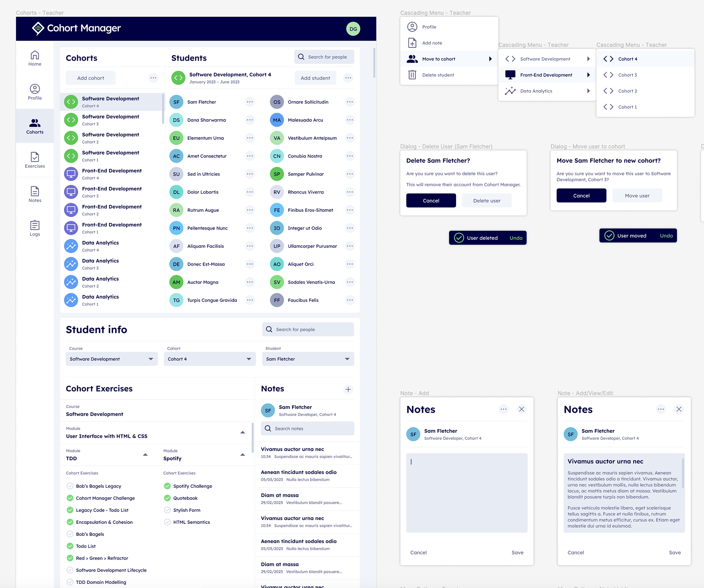Open the Home sidebar icon
The width and height of the screenshot is (704, 588).
click(x=35, y=58)
